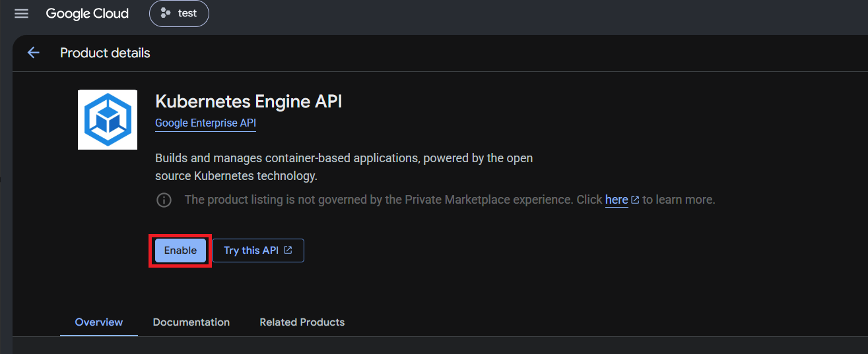Switch to the Related Products tab
This screenshot has width=868, height=354.
click(x=302, y=322)
